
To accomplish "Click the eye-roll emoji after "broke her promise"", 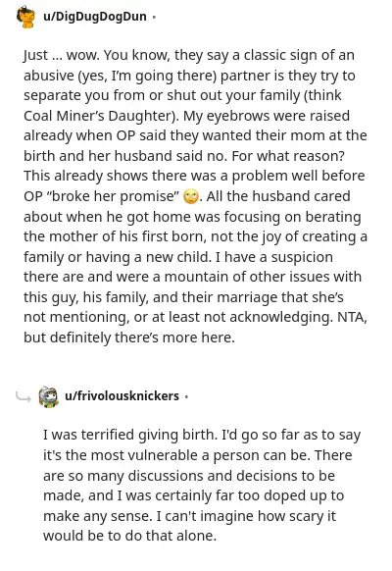I will 191,197.
